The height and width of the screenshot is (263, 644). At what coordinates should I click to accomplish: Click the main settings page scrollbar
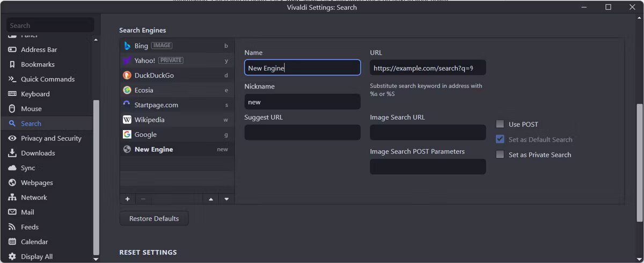click(x=639, y=164)
